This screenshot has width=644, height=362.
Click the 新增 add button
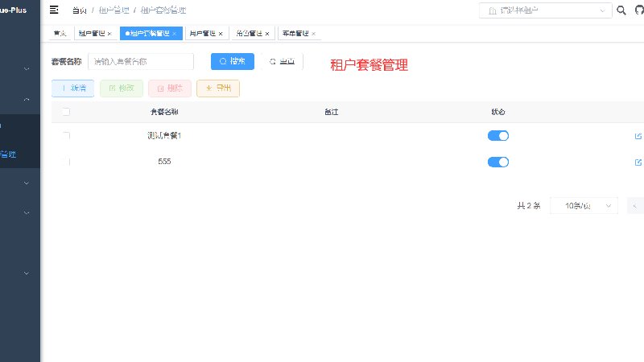pyautogui.click(x=72, y=88)
